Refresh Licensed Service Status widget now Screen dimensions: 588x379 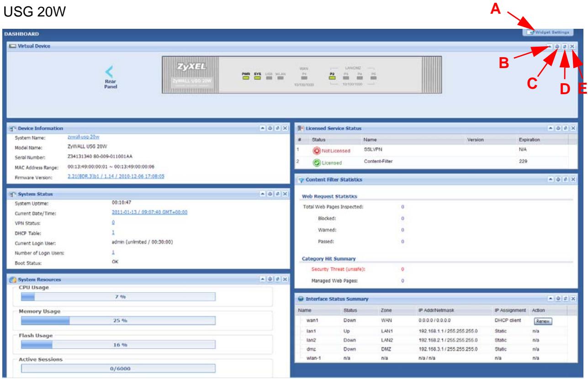click(566, 128)
